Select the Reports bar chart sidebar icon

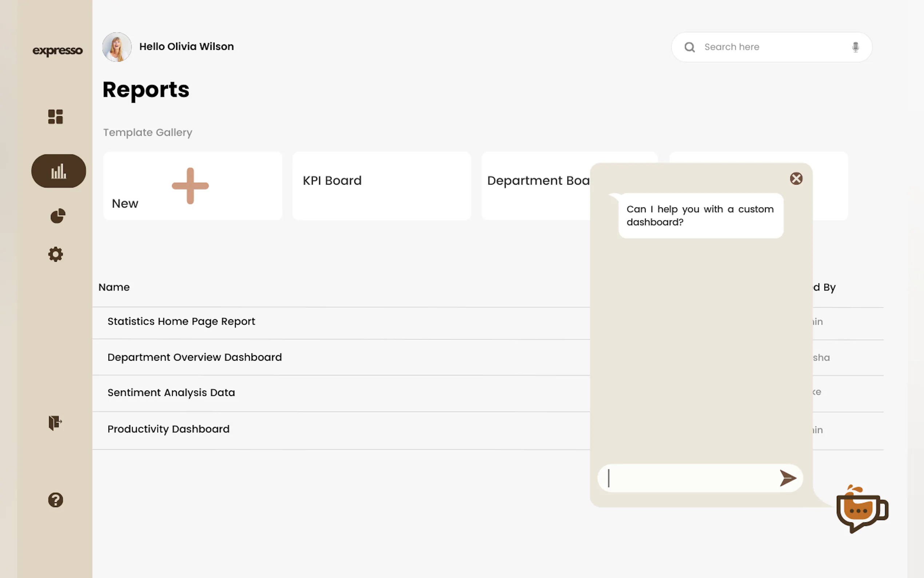[x=59, y=171]
